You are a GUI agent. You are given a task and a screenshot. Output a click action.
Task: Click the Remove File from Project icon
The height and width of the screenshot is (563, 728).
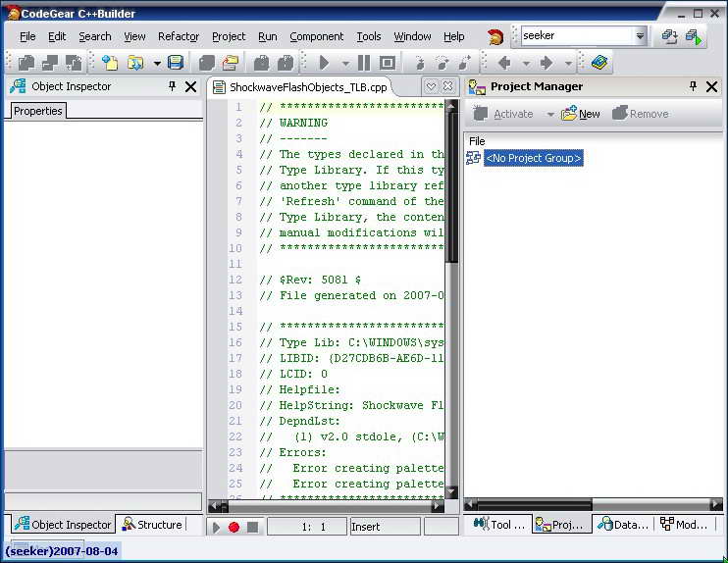pos(286,63)
